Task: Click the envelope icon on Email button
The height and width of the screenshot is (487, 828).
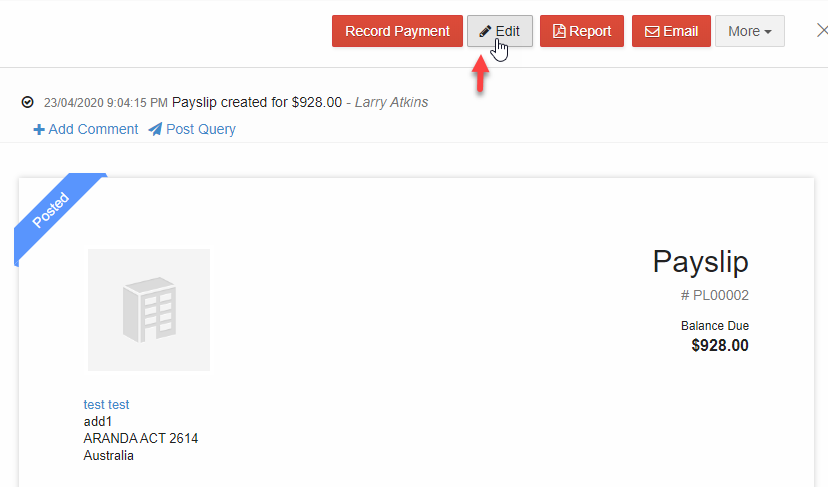Action: 652,32
